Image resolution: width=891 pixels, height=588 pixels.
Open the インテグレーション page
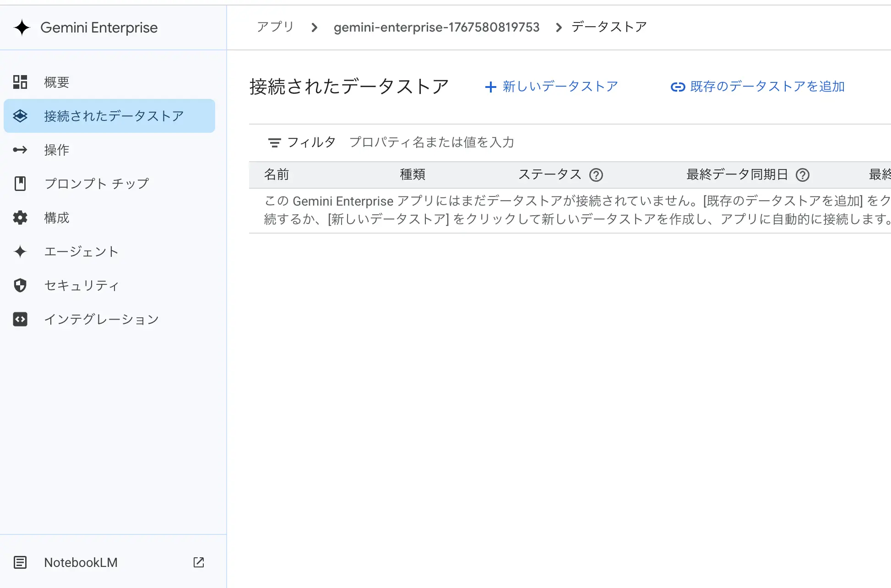[109, 319]
